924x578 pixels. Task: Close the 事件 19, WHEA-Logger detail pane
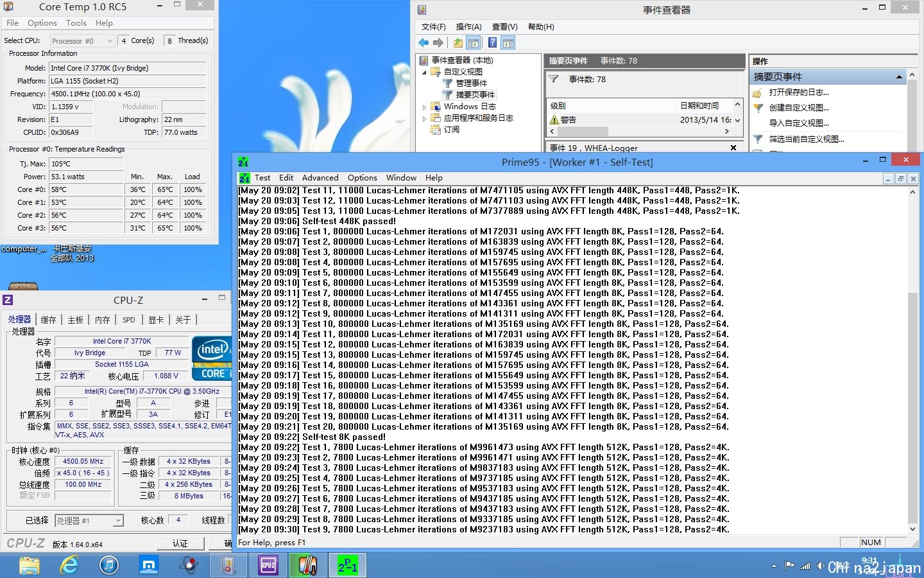point(733,148)
